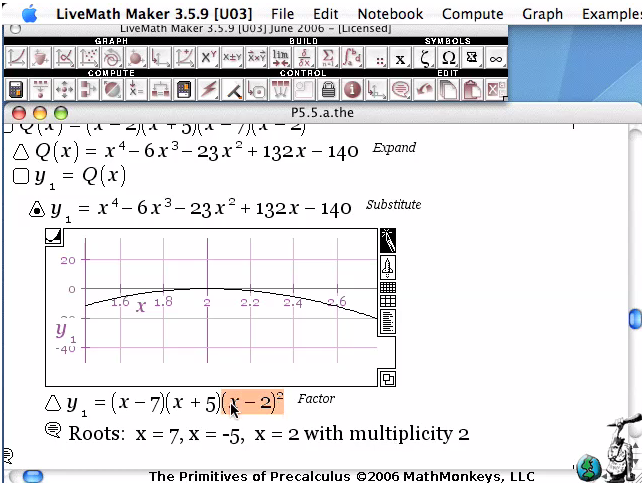Expand graph using bottom-right resize box

click(387, 378)
